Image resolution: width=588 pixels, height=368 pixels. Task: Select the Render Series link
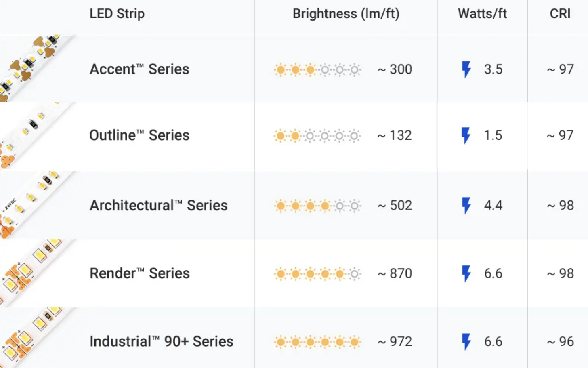[140, 273]
